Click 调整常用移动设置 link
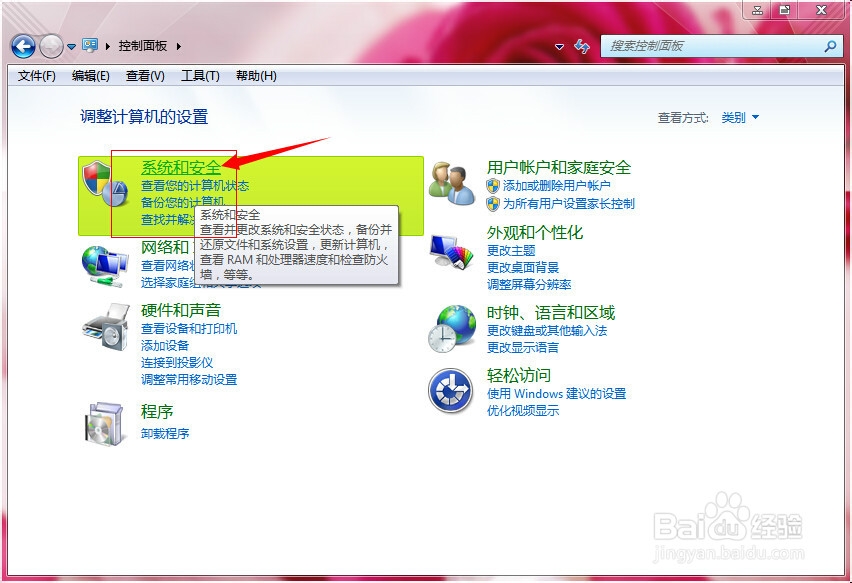The width and height of the screenshot is (852, 583). (x=189, y=379)
